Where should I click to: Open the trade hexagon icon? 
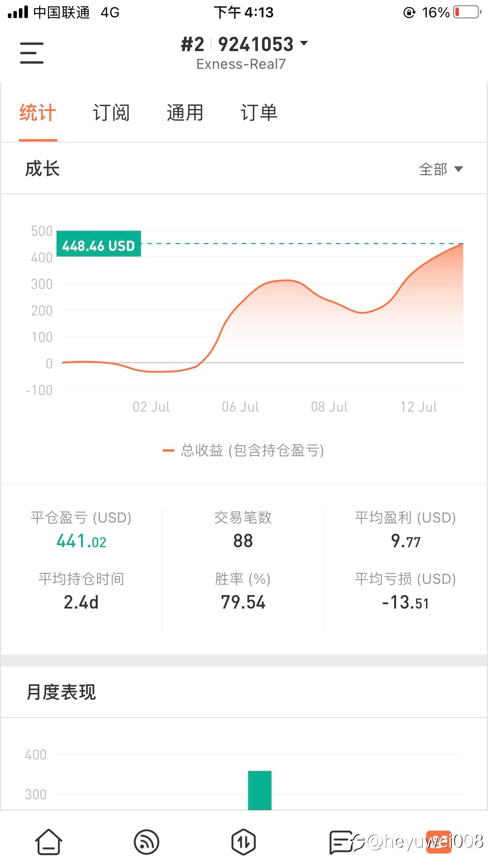tap(244, 842)
